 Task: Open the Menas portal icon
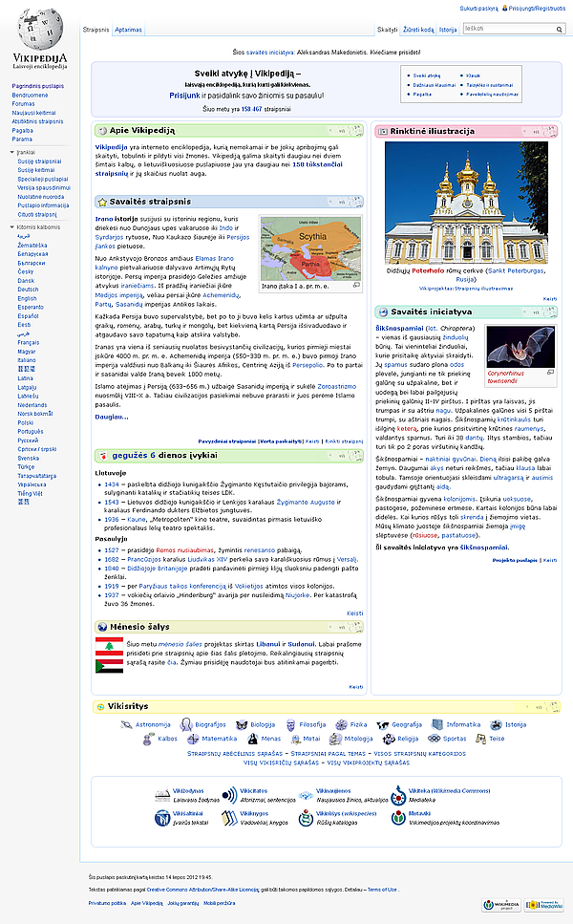tap(253, 739)
